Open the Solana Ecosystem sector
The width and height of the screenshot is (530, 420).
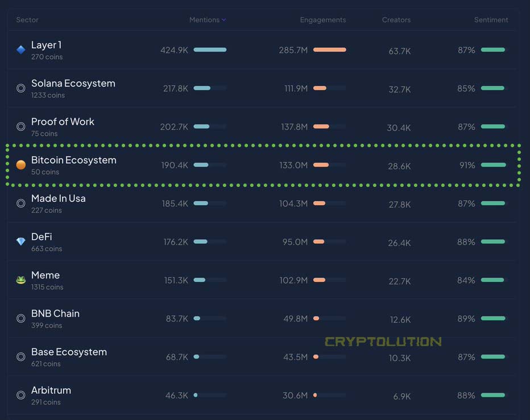pyautogui.click(x=73, y=84)
